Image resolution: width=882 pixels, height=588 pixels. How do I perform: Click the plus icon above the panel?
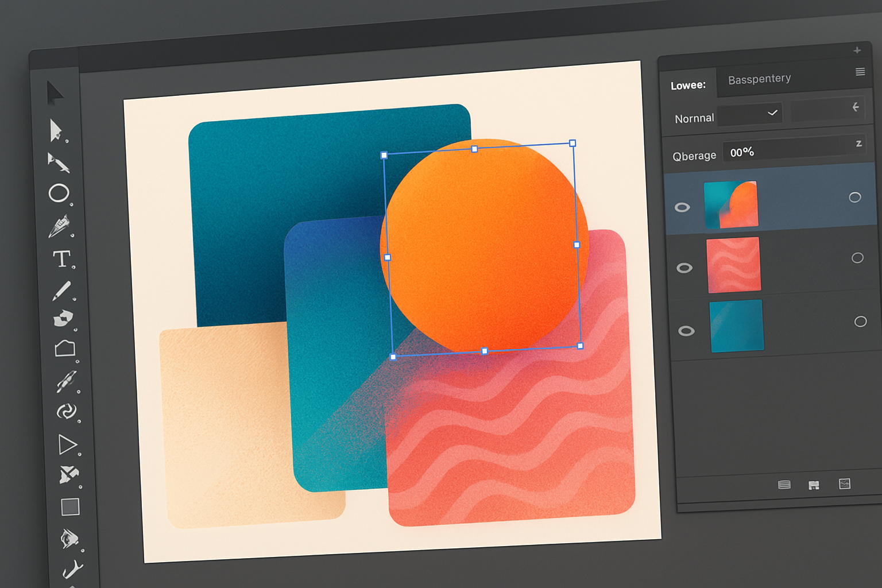click(x=857, y=51)
